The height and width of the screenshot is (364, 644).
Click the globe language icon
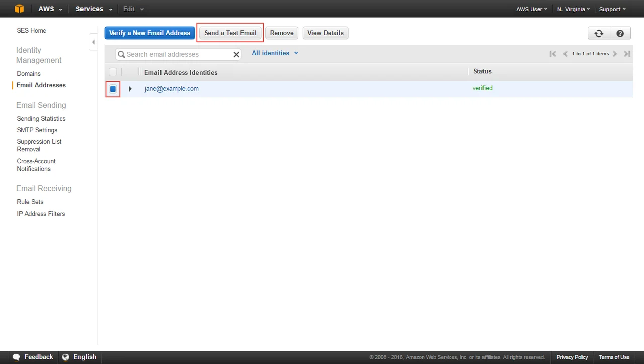point(65,357)
